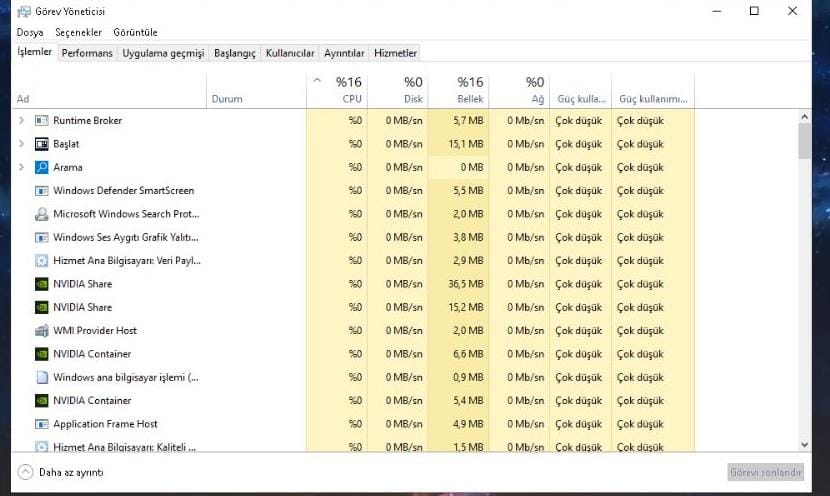The width and height of the screenshot is (830, 496).
Task: Click the Görevi sonlandır button
Action: (x=765, y=472)
